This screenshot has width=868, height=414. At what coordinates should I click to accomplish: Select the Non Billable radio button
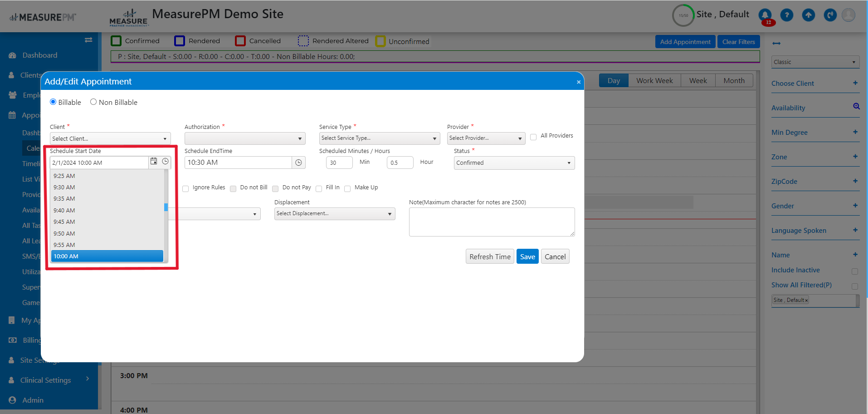(93, 102)
